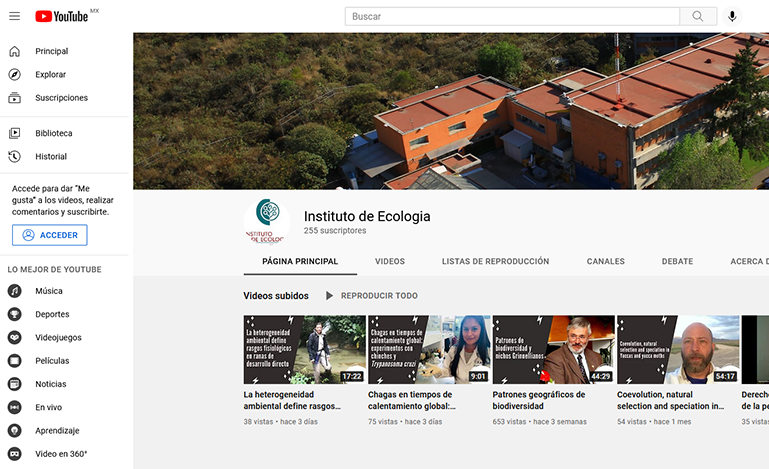This screenshot has height=469, width=769.
Task: Click the Noticias icon
Action: pyautogui.click(x=15, y=384)
